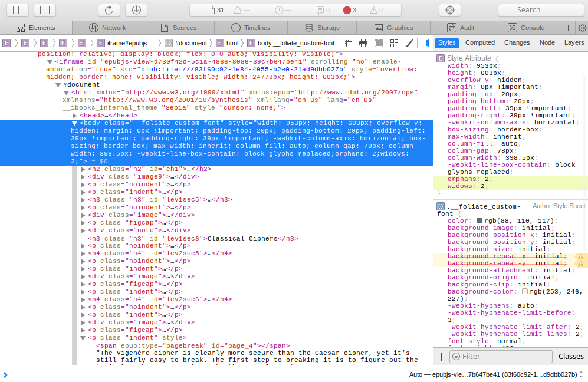Select the Changes sidebar tab
Screen dimensions: 588x382
[517, 42]
